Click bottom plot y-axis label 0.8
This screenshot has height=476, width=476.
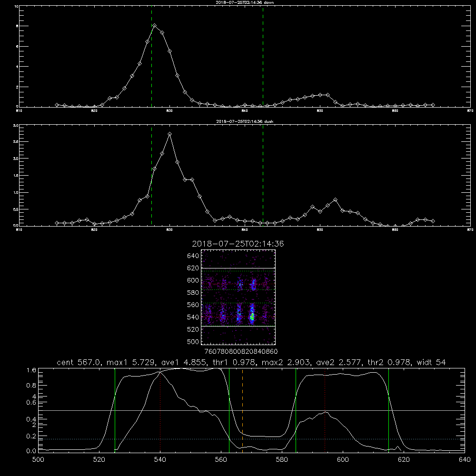click(31, 386)
